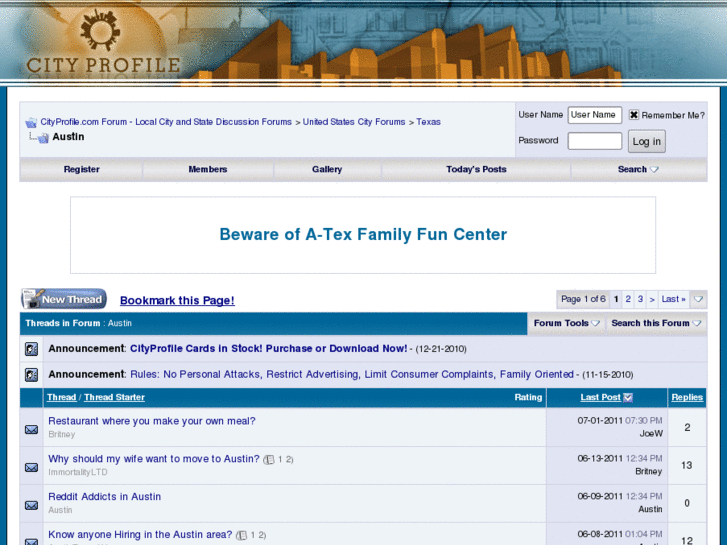Open the Rules: No Personal Attacks announcement

pos(352,374)
